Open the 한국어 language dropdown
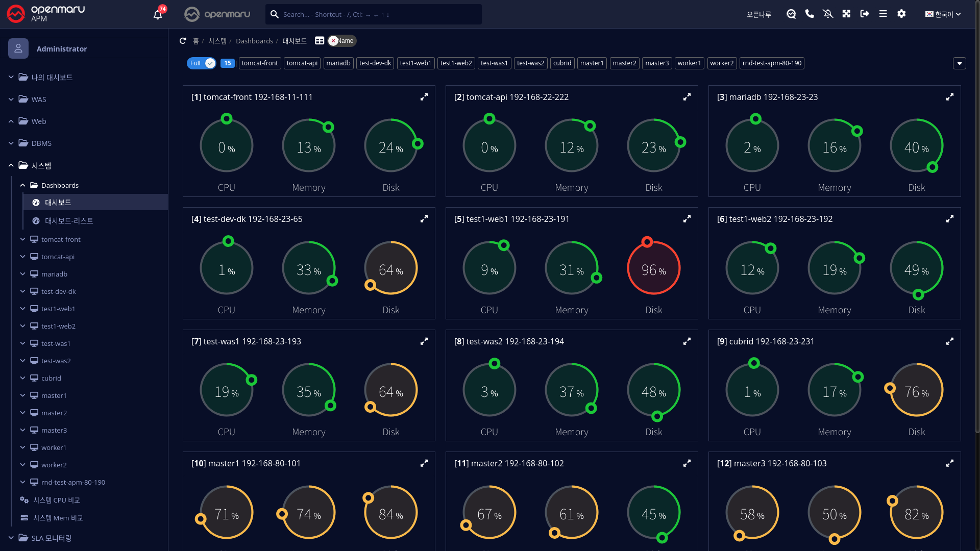Screen dimensions: 980x551 [x=943, y=14]
